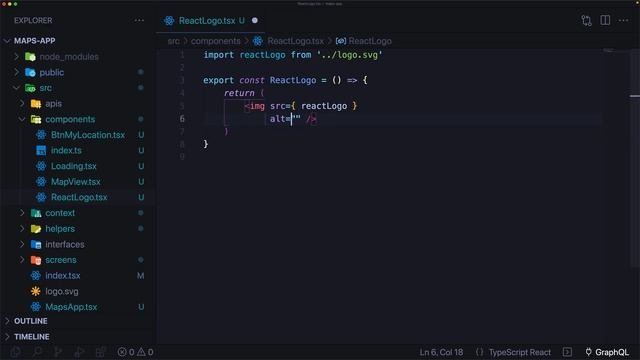Click the errors count icon in status bar

pos(122,352)
